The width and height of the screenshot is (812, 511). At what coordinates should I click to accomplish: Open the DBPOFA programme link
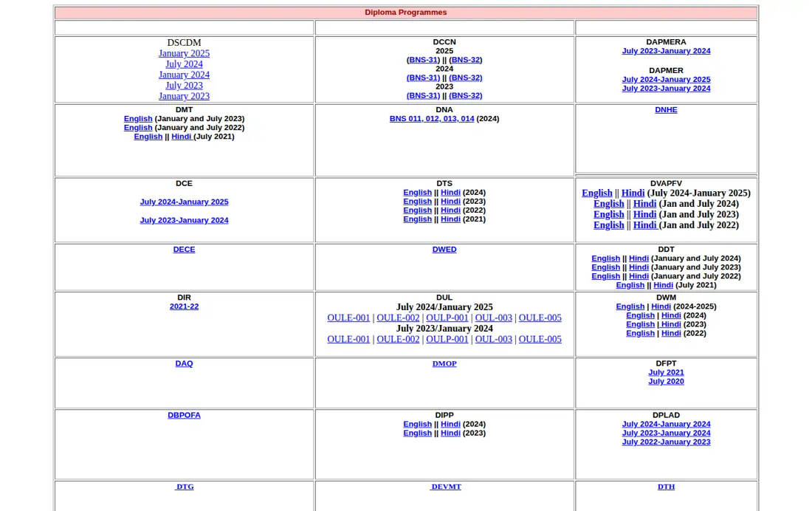click(184, 415)
